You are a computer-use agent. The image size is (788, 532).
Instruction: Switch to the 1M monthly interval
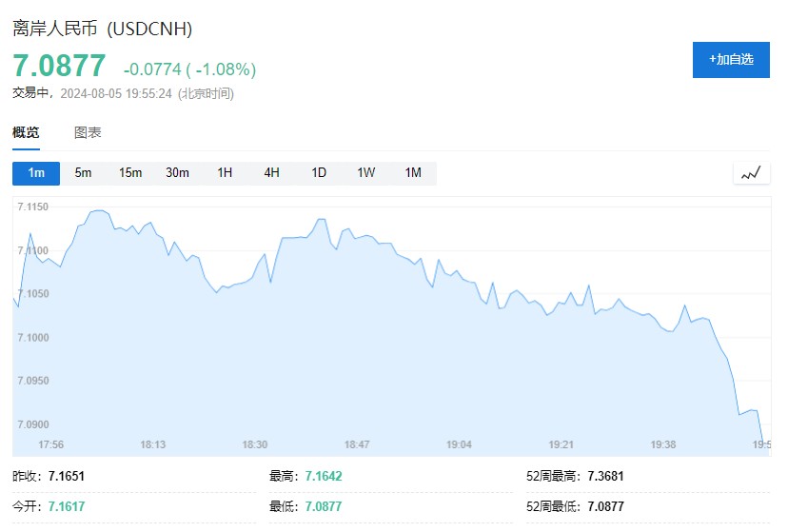(413, 173)
